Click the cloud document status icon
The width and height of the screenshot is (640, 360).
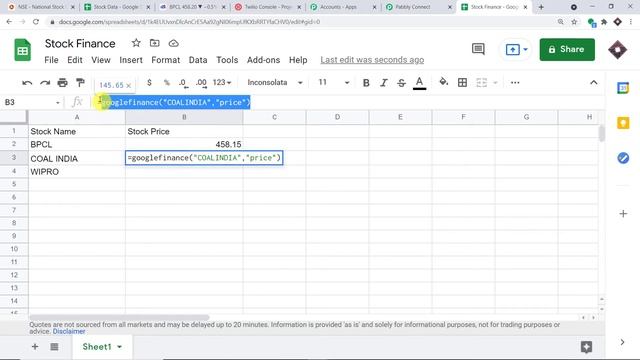[x=173, y=43]
